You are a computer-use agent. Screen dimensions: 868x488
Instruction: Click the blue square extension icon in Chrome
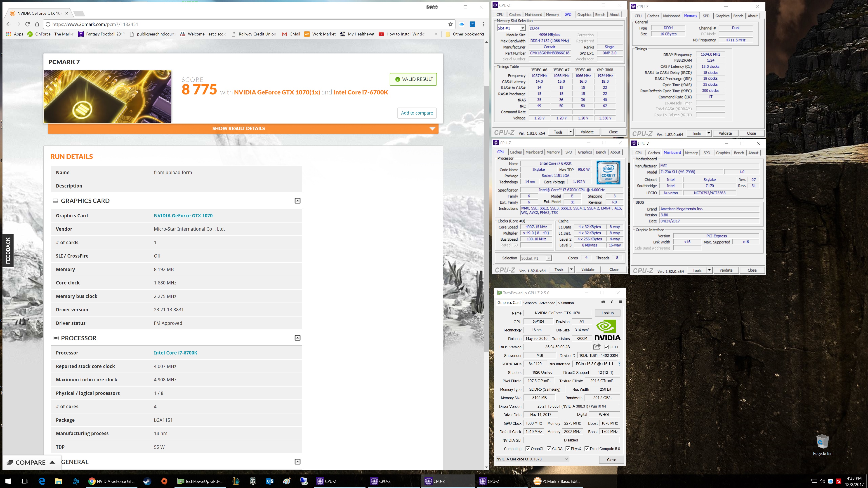472,24
